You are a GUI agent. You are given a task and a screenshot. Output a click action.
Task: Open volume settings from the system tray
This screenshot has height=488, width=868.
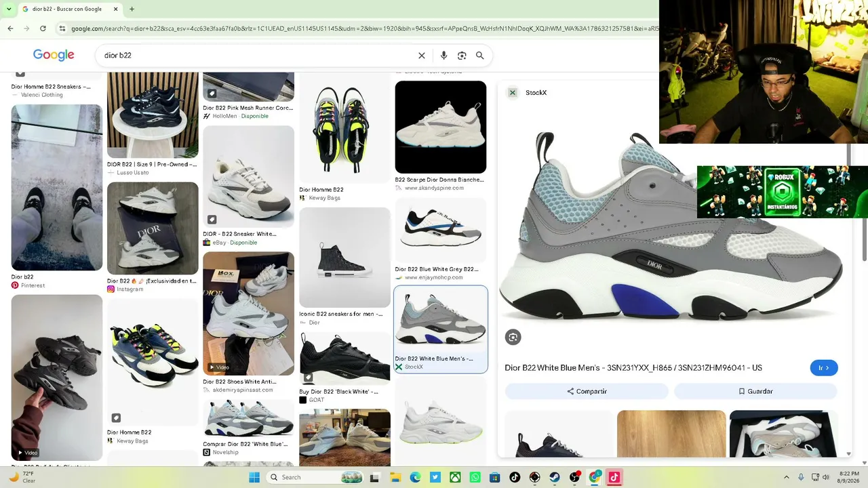click(826, 477)
